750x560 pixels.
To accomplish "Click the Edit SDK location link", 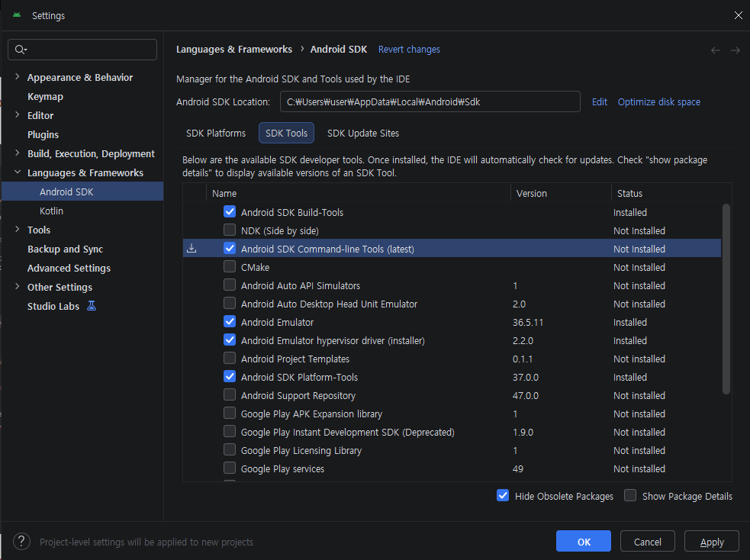I will pos(600,102).
